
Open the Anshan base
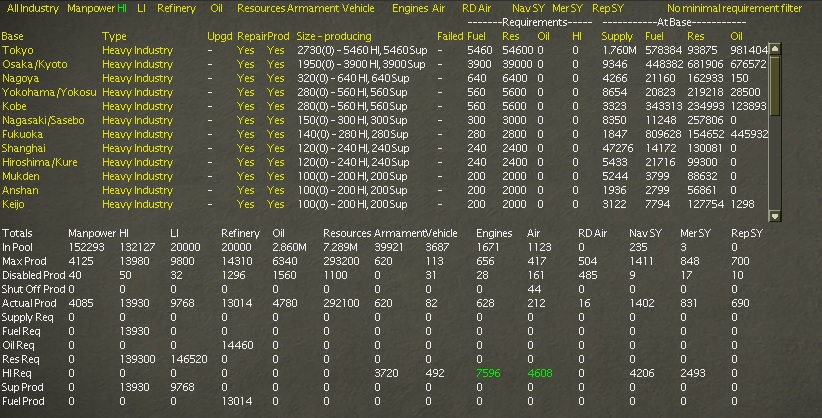click(20, 190)
